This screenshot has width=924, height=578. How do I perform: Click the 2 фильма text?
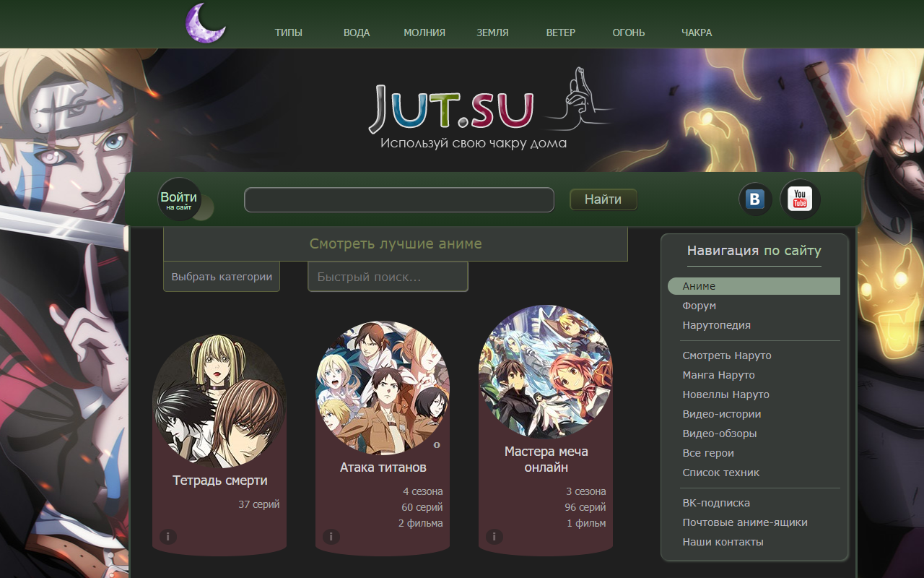(421, 523)
